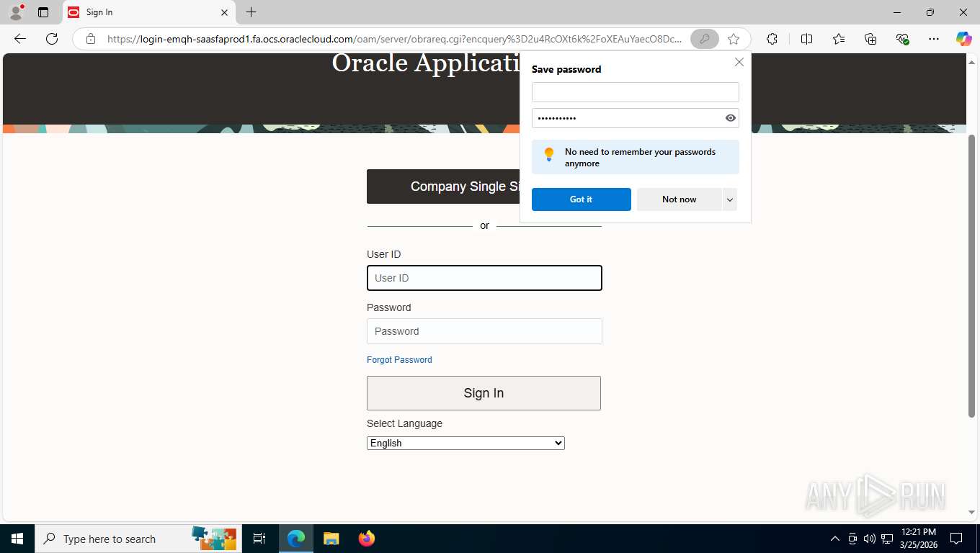Open the Extensions puzzle icon
980x553 pixels.
point(772,39)
